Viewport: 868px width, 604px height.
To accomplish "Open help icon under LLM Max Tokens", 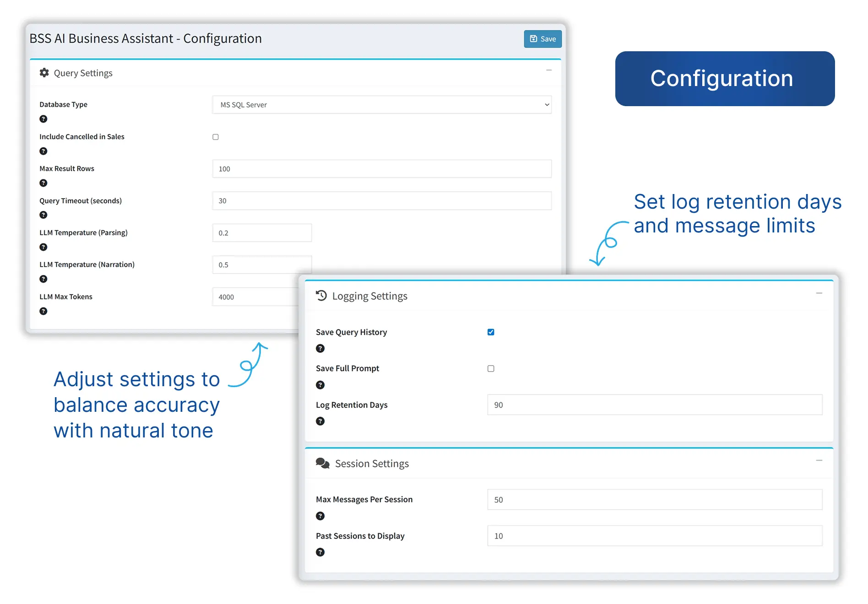I will (x=43, y=311).
